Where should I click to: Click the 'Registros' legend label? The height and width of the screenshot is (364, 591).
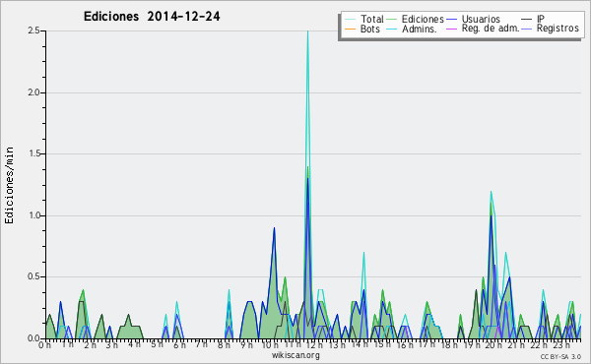(558, 29)
